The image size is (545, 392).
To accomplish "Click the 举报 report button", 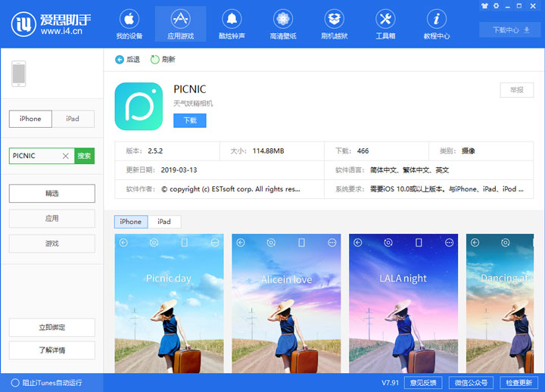I will click(x=516, y=90).
